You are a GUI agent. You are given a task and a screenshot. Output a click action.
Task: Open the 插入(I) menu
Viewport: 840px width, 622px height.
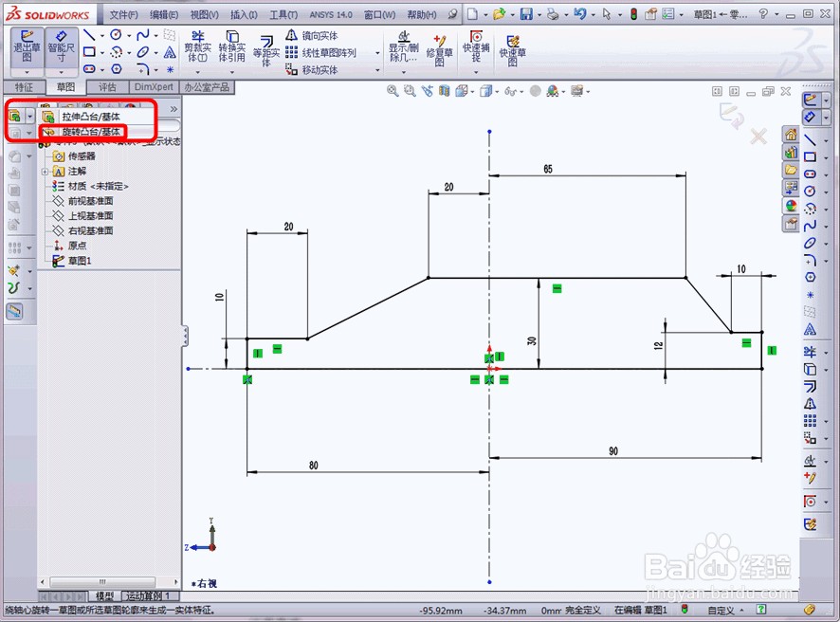pos(244,14)
